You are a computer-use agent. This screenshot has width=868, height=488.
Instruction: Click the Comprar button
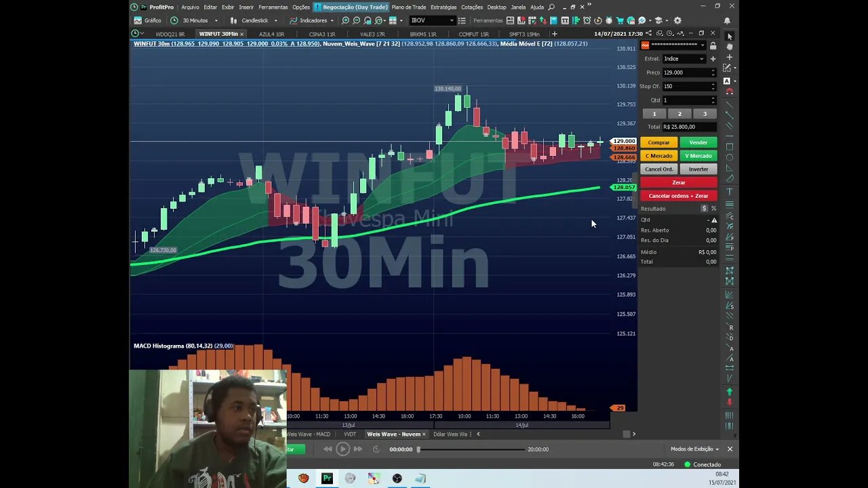[x=658, y=142]
